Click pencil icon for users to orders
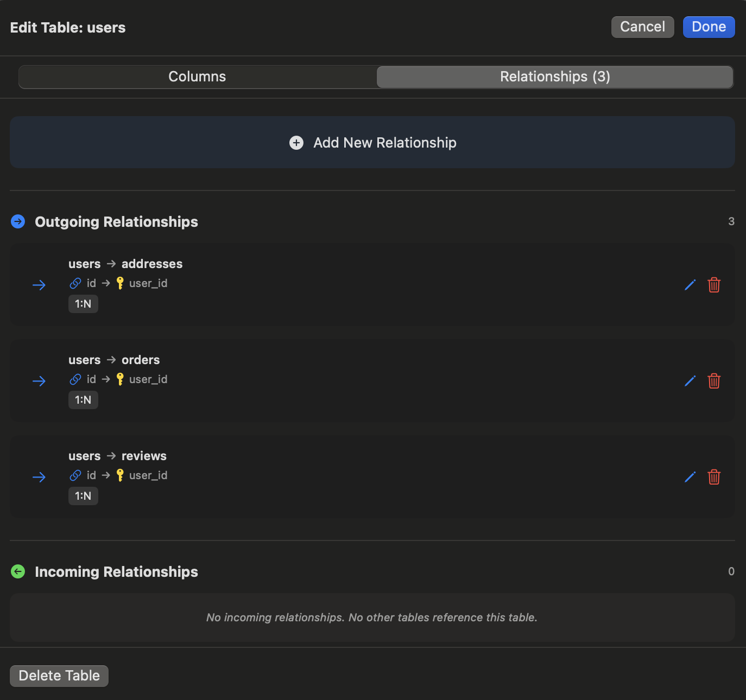 click(x=690, y=381)
